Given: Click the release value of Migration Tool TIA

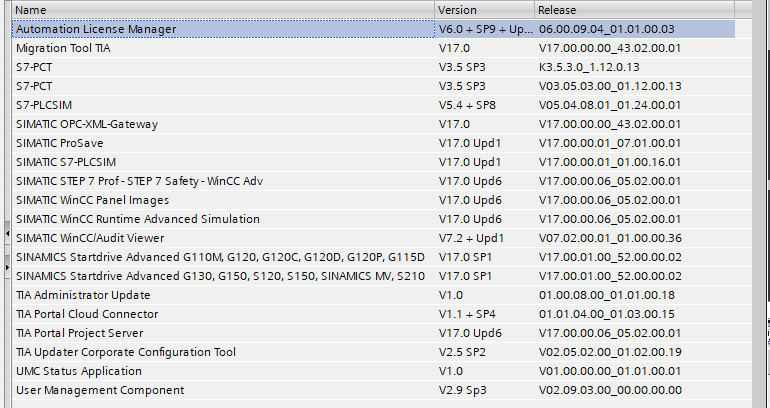Looking at the screenshot, I should (610, 48).
